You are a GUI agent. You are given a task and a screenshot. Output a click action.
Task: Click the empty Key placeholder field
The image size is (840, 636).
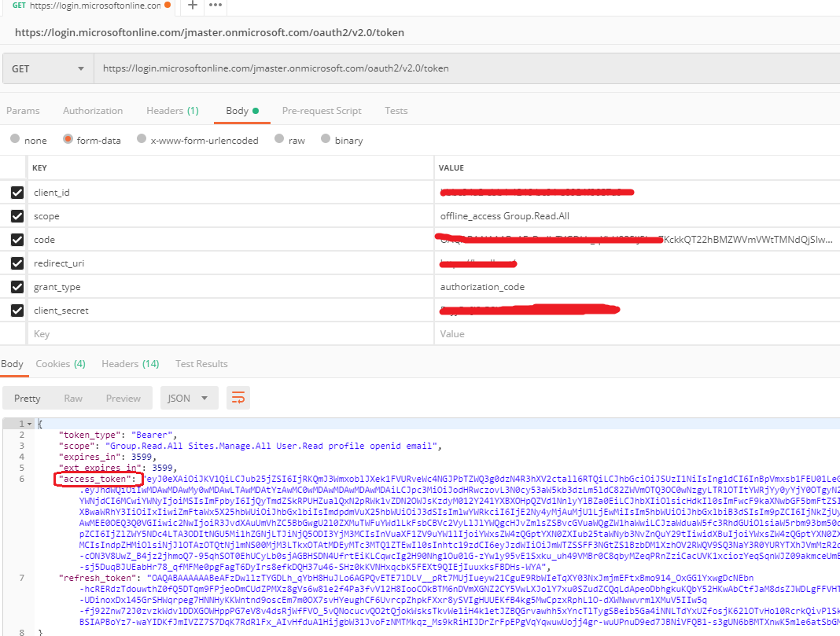[230, 333]
